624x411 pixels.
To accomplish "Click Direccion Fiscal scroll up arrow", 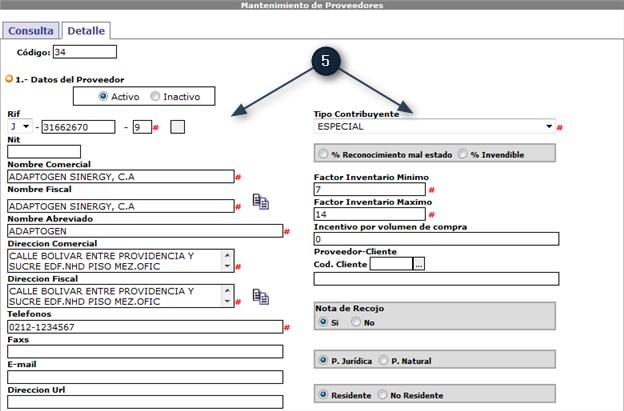I will (227, 290).
